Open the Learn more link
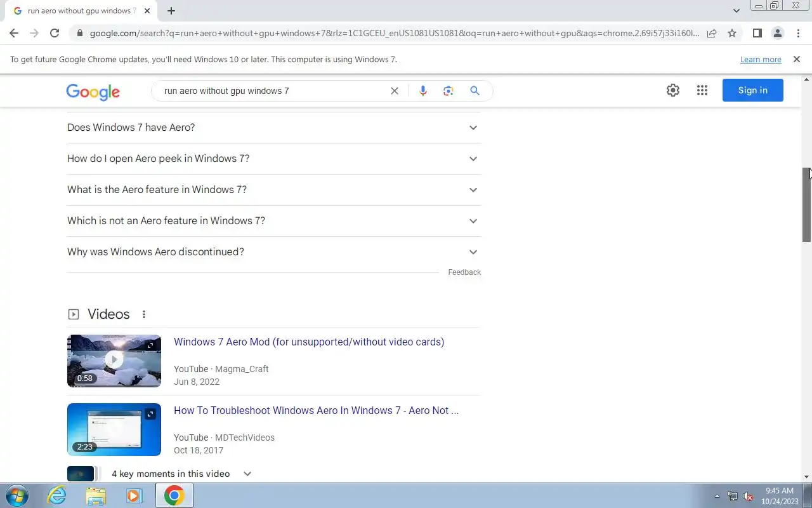The height and width of the screenshot is (508, 812). pos(761,60)
